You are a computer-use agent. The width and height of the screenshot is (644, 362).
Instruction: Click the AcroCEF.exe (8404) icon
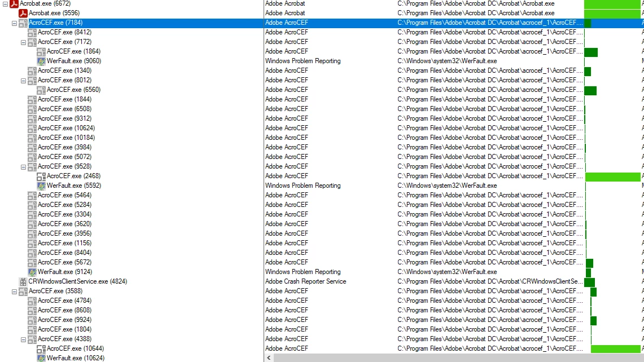click(32, 253)
